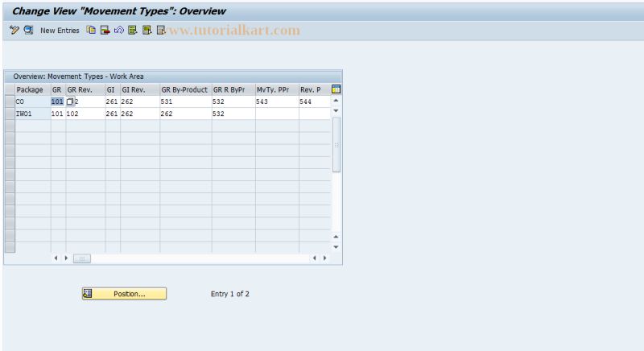Click the GI Rev. column header

pos(139,89)
